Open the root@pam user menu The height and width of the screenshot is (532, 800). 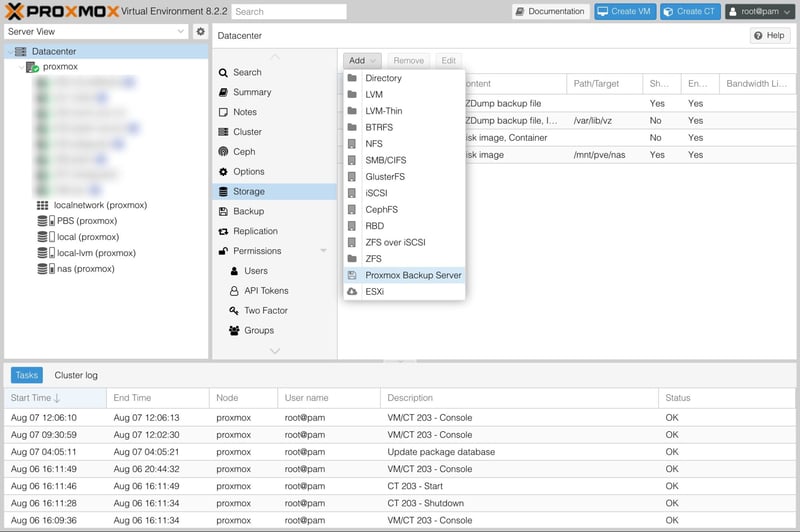click(759, 12)
